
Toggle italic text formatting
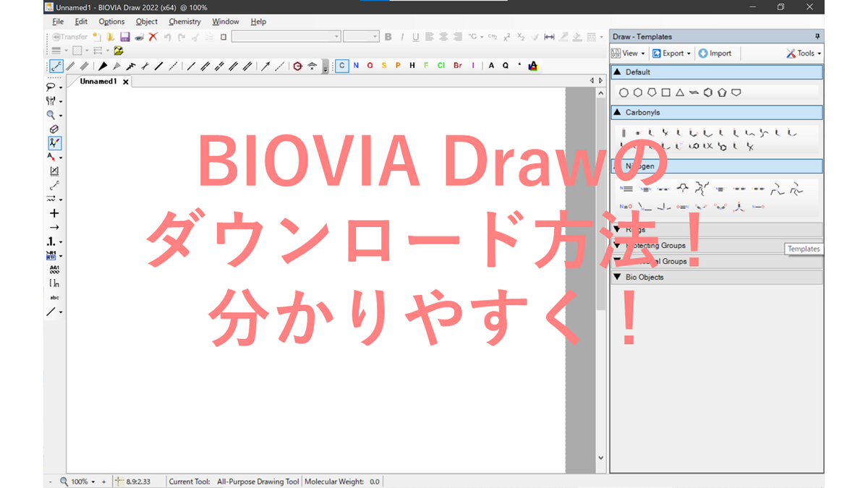[402, 36]
